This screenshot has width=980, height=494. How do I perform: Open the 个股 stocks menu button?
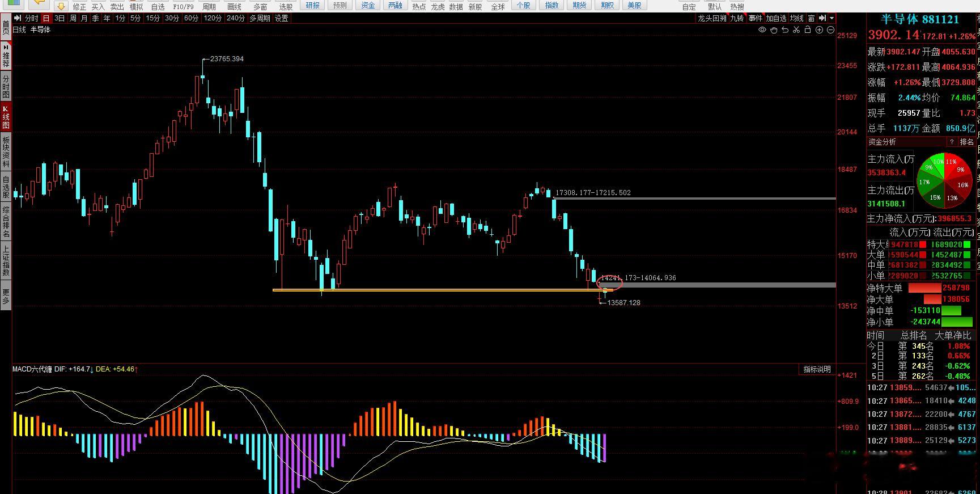point(523,5)
